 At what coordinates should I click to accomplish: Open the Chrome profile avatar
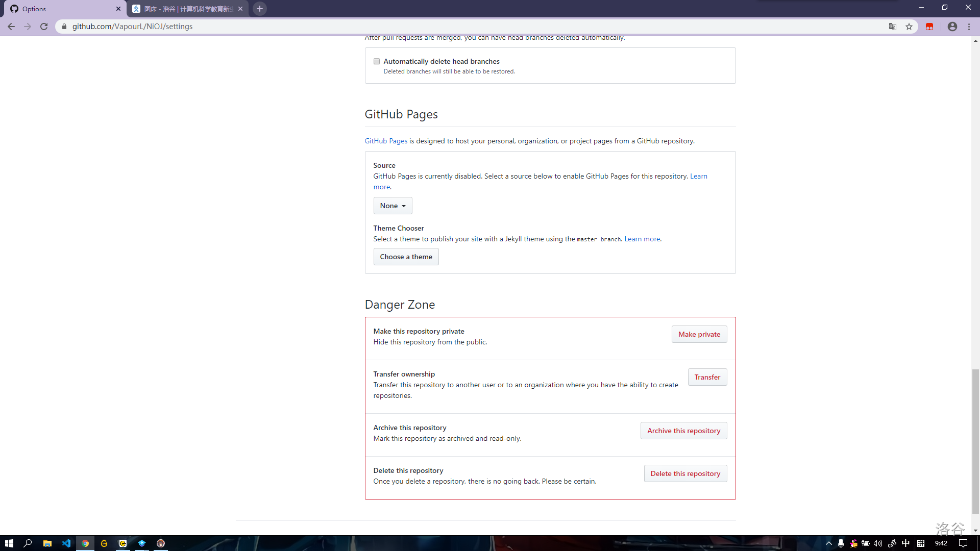click(x=952, y=27)
